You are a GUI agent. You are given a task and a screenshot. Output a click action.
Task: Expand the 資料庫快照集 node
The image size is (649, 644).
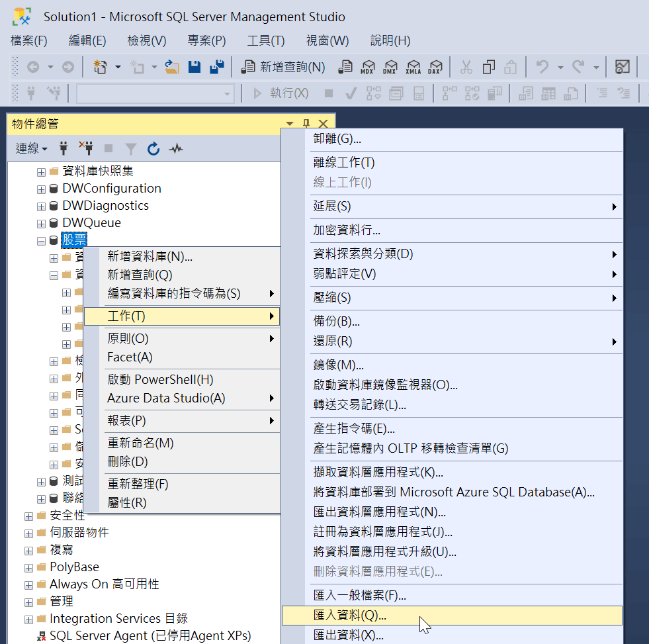pyautogui.click(x=41, y=172)
